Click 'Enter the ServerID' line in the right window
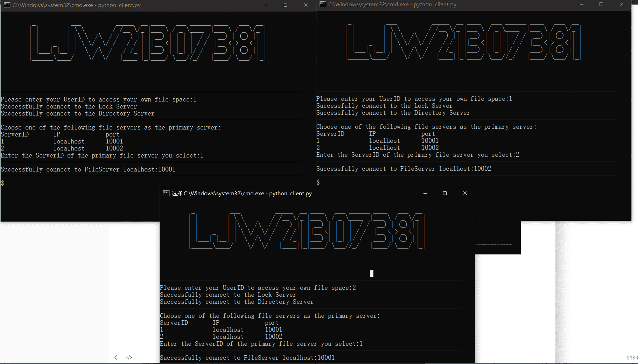 tap(418, 155)
